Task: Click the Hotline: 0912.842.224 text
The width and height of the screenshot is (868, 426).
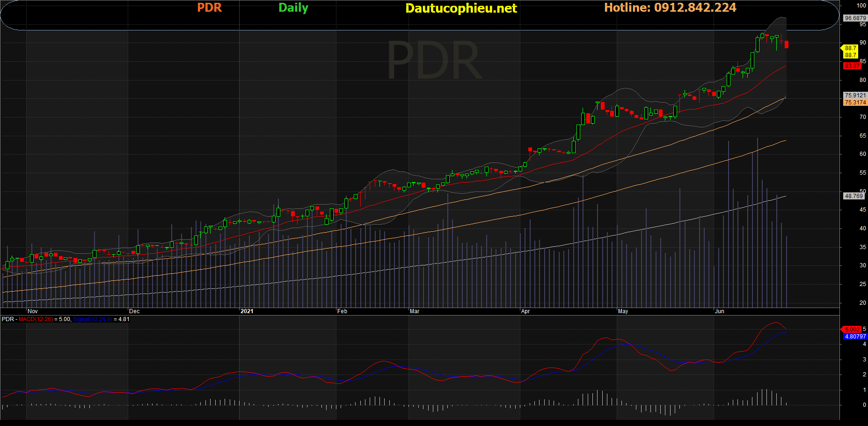Action: coord(670,7)
